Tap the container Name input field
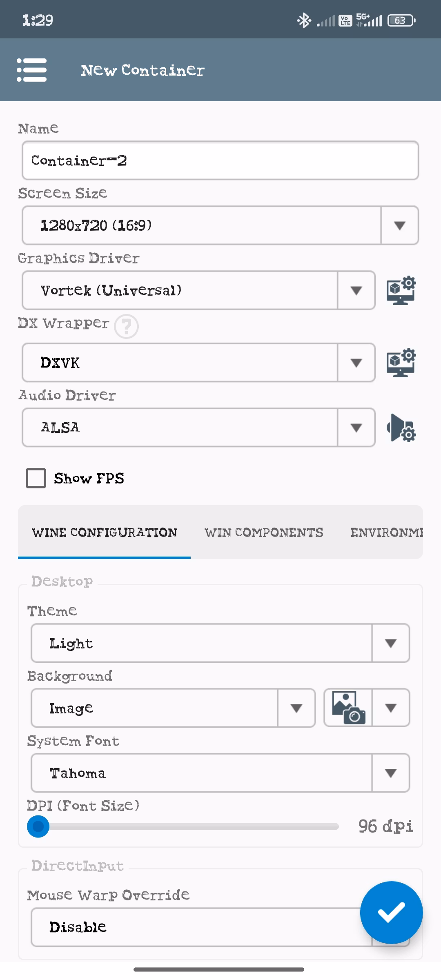 coord(220,160)
